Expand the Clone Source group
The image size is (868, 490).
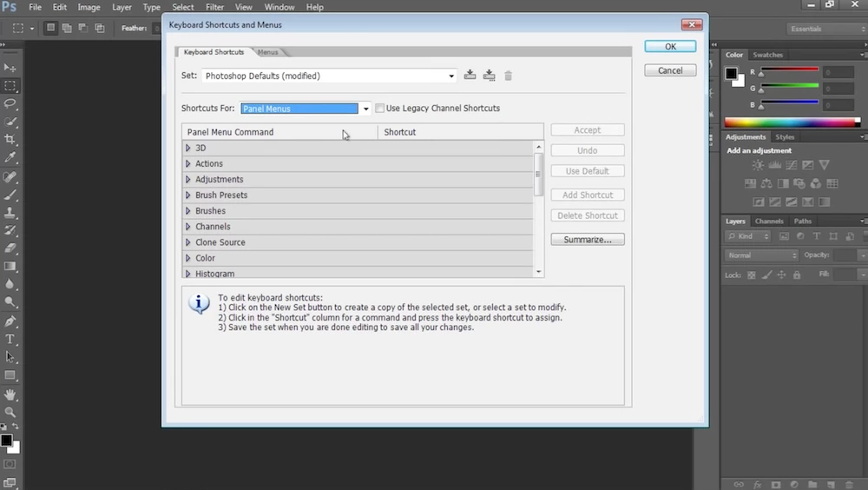[x=187, y=242]
